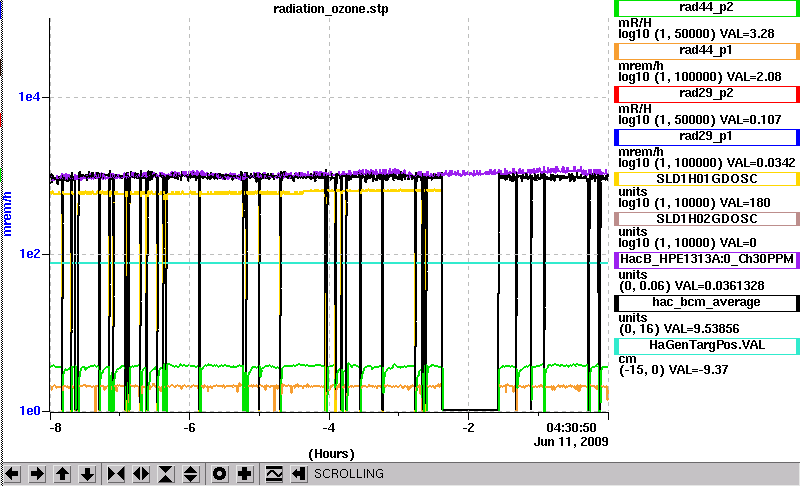
Task: Click the 04:30:50 timestamp label
Action: [571, 427]
